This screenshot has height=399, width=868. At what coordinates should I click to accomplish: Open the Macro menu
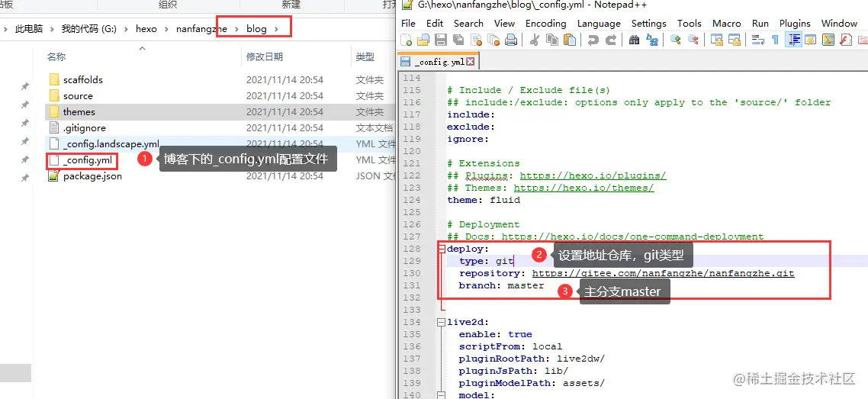[x=727, y=23]
